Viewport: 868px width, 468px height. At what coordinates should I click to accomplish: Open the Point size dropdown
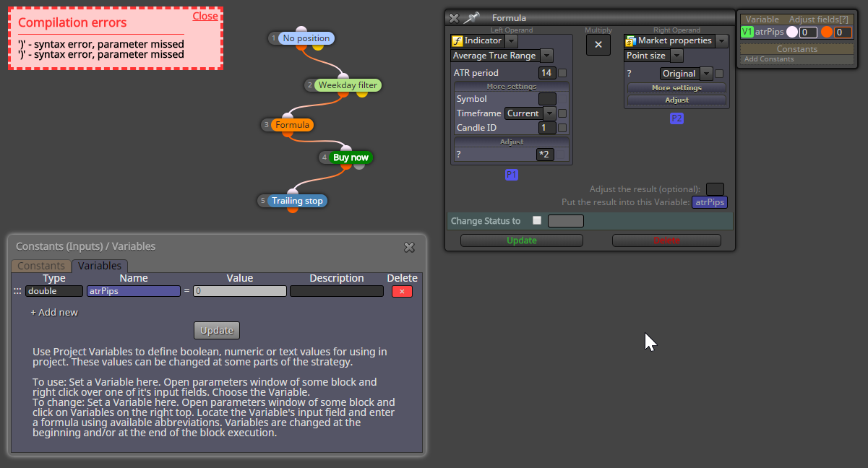(676, 56)
